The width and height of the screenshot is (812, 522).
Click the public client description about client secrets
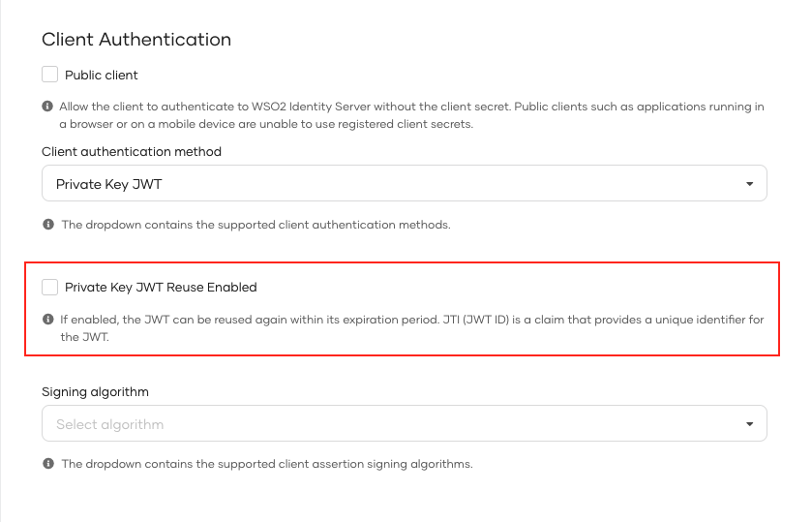click(411, 115)
